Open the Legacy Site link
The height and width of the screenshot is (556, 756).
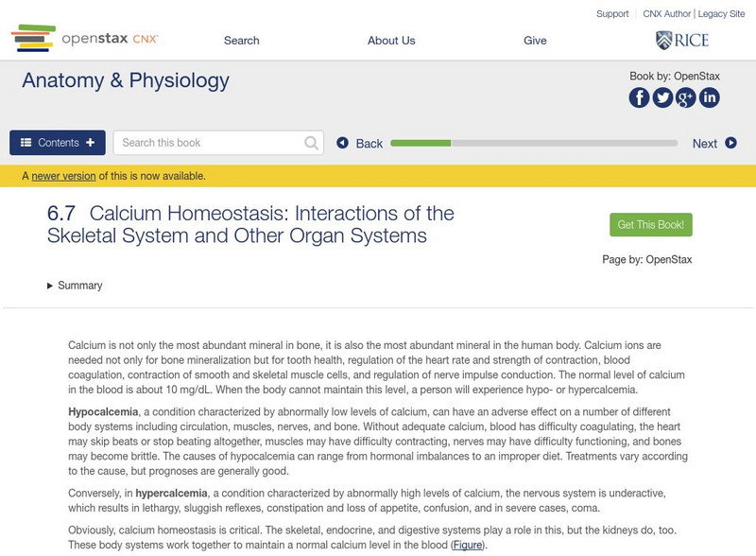click(x=721, y=13)
